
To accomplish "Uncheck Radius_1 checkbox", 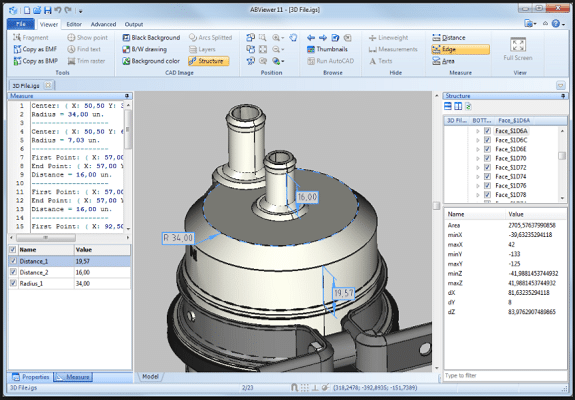I will (14, 283).
